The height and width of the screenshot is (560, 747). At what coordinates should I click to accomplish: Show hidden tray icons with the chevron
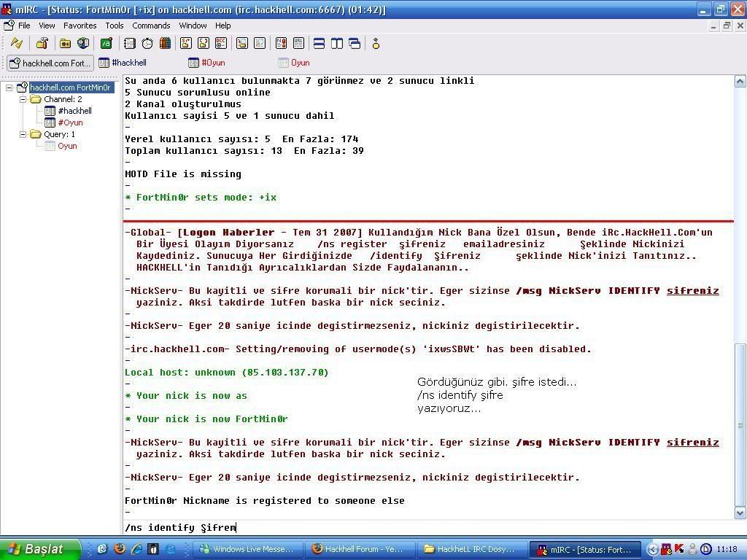[x=653, y=549]
